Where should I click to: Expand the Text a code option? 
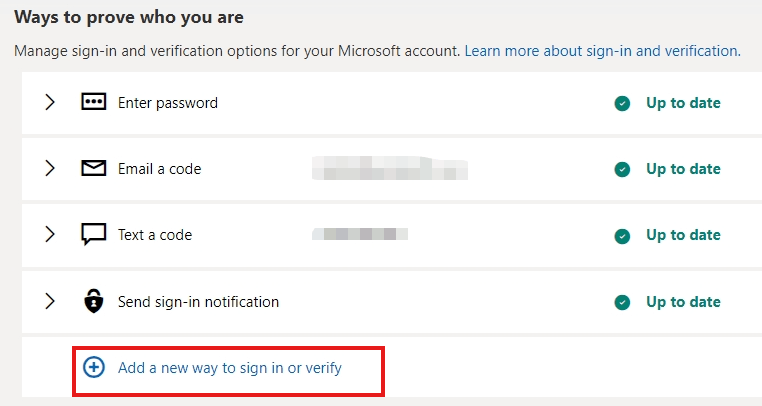click(50, 235)
